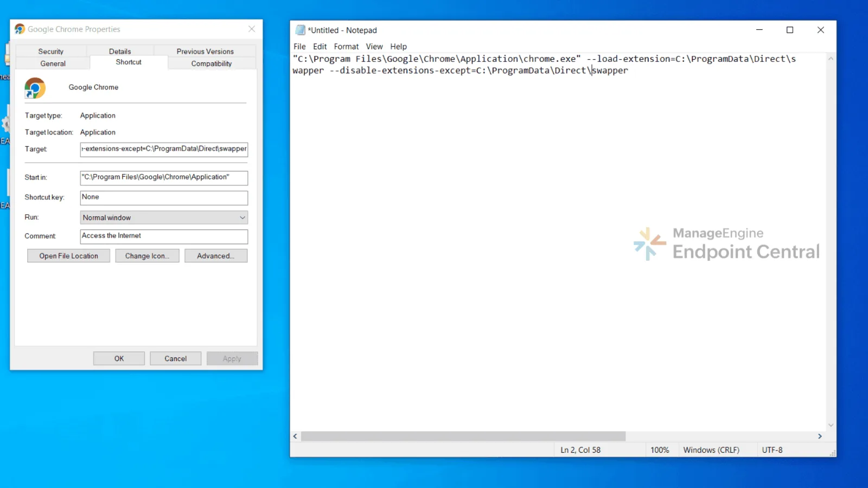Viewport: 868px width, 488px height.
Task: Click the Notepad horizontal scrollbar thumb
Action: click(463, 436)
